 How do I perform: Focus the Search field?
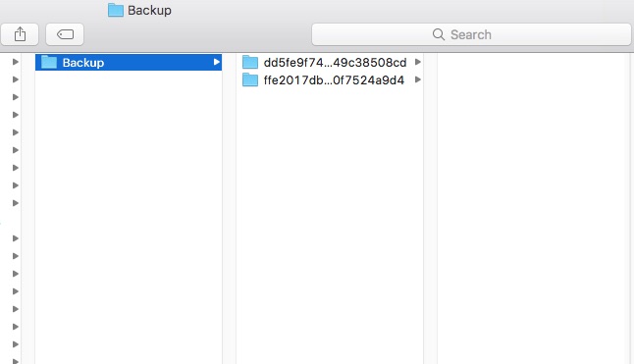(x=471, y=34)
